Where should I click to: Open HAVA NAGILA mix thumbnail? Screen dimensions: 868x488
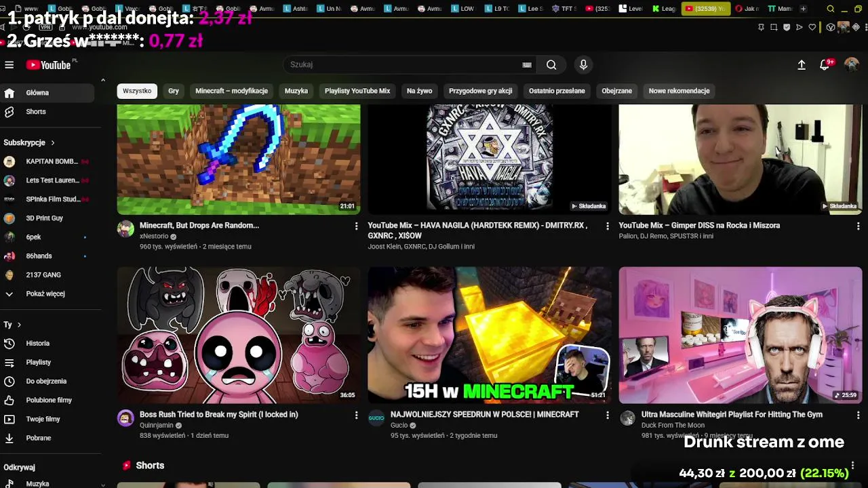[490, 159]
